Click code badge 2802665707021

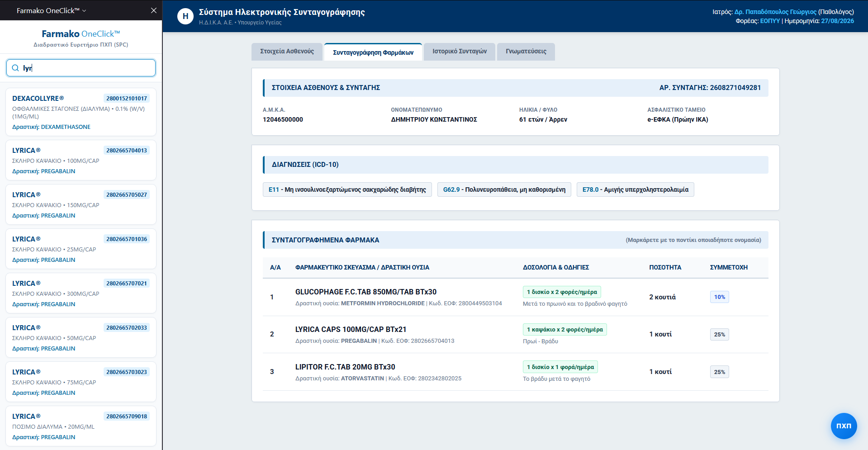pyautogui.click(x=127, y=284)
